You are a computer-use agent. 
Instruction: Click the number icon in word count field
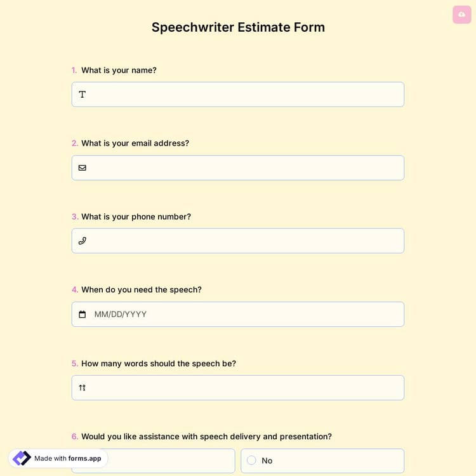(83, 388)
